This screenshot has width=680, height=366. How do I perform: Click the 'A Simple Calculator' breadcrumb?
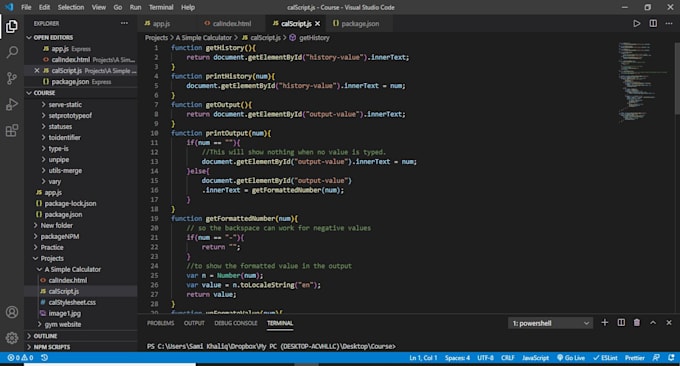203,38
